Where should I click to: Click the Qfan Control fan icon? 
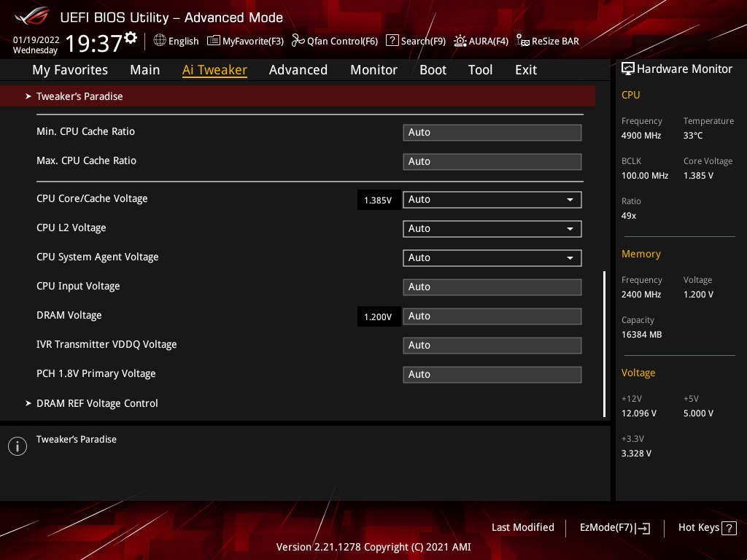pyautogui.click(x=298, y=41)
